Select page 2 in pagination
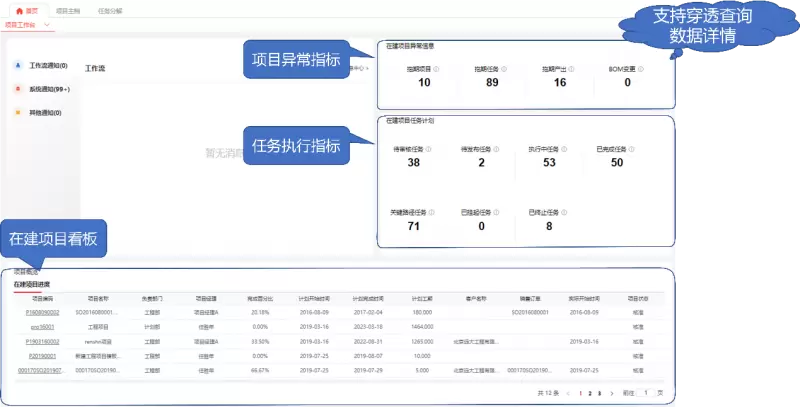This screenshot has height=407, width=800. click(589, 394)
